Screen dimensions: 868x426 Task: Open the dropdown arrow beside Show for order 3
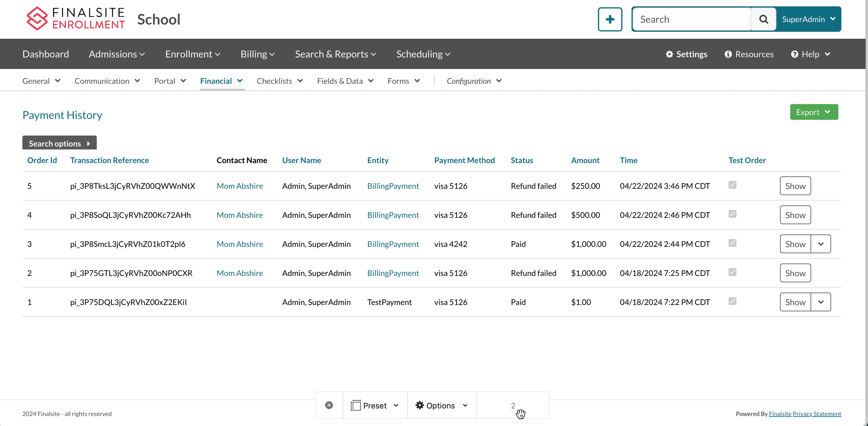[820, 244]
